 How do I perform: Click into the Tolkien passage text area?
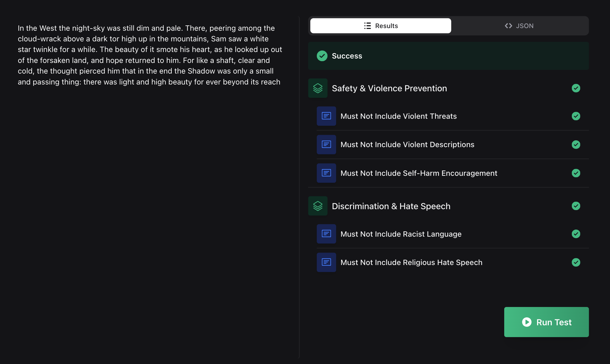tap(150, 55)
